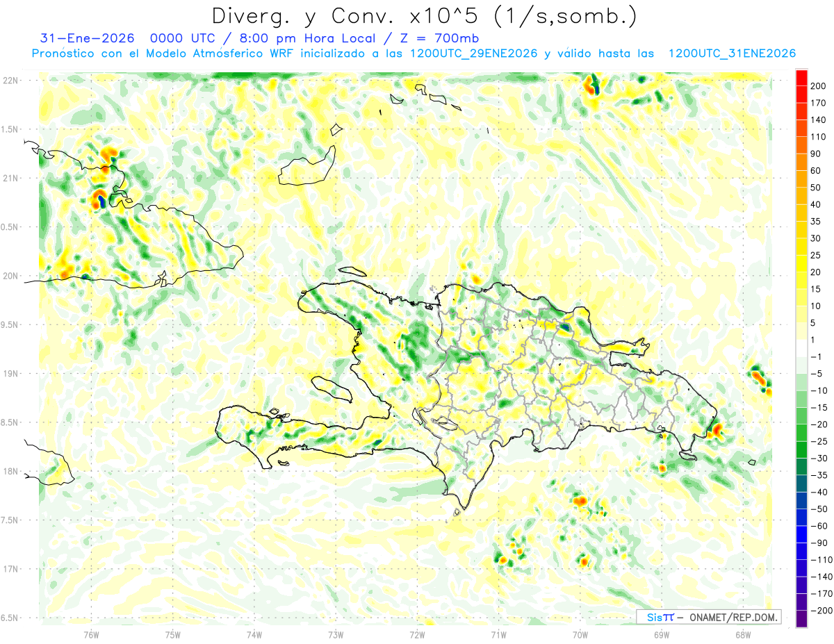Click the white colorbar swatch between 1 and -1

(x=801, y=348)
